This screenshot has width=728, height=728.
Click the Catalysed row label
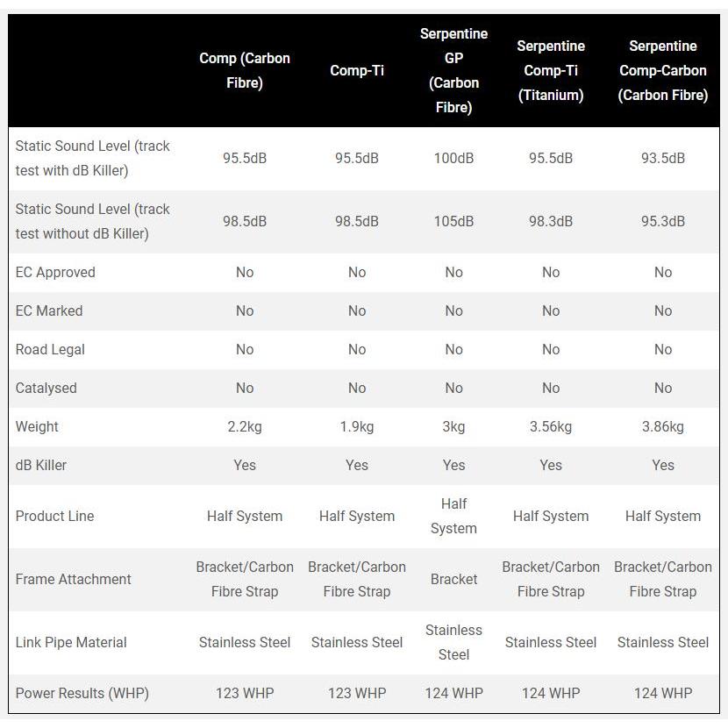[x=46, y=388]
